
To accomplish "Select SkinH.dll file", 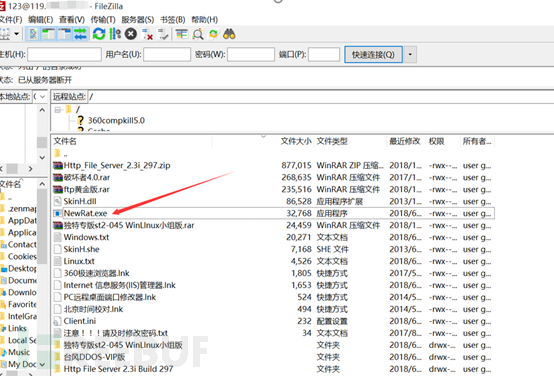I will [x=80, y=201].
